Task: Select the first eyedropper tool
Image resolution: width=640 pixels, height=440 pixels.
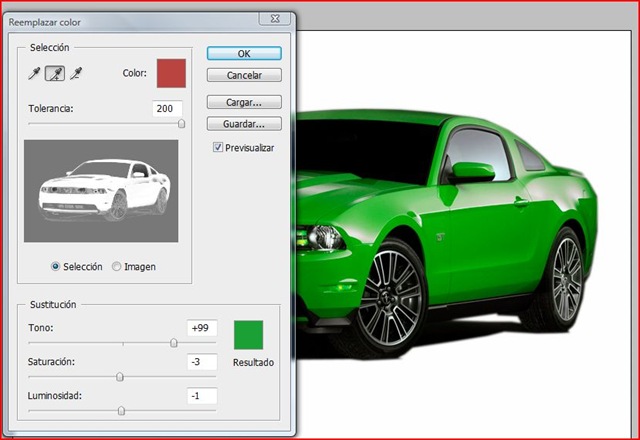Action: click(34, 73)
